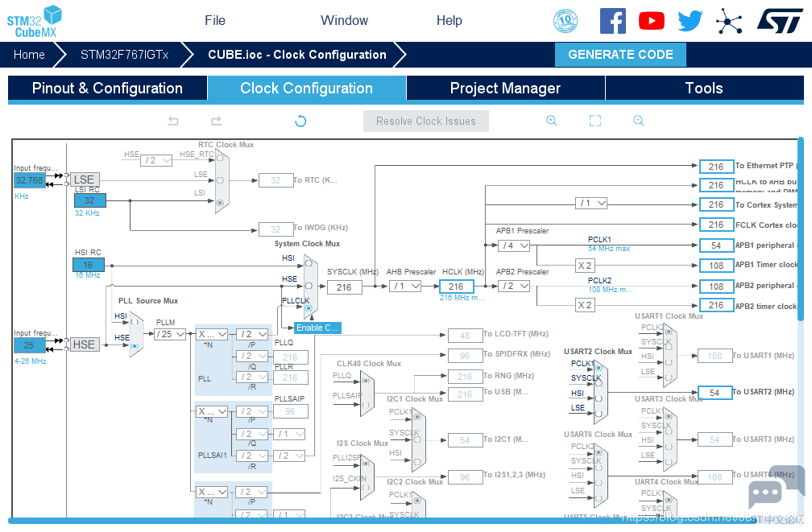The height and width of the screenshot is (532, 812).
Task: Select PLLCLK in System Clock Mux
Action: pyautogui.click(x=308, y=308)
